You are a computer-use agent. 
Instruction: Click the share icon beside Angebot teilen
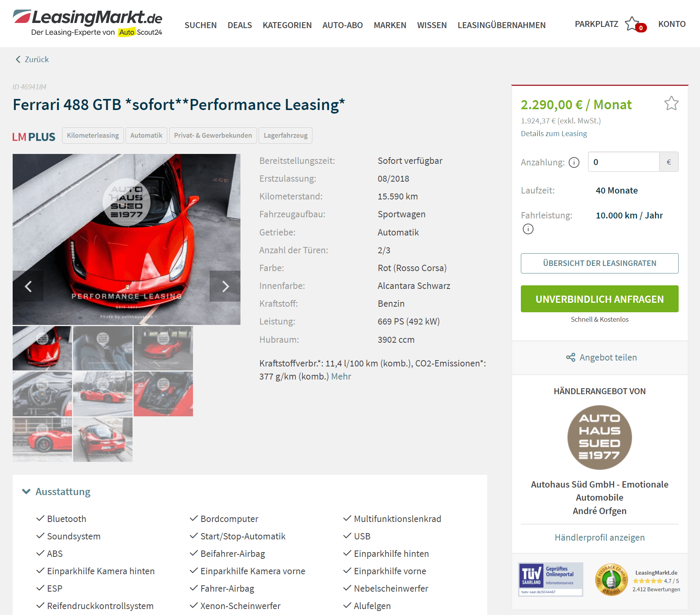[x=571, y=357]
